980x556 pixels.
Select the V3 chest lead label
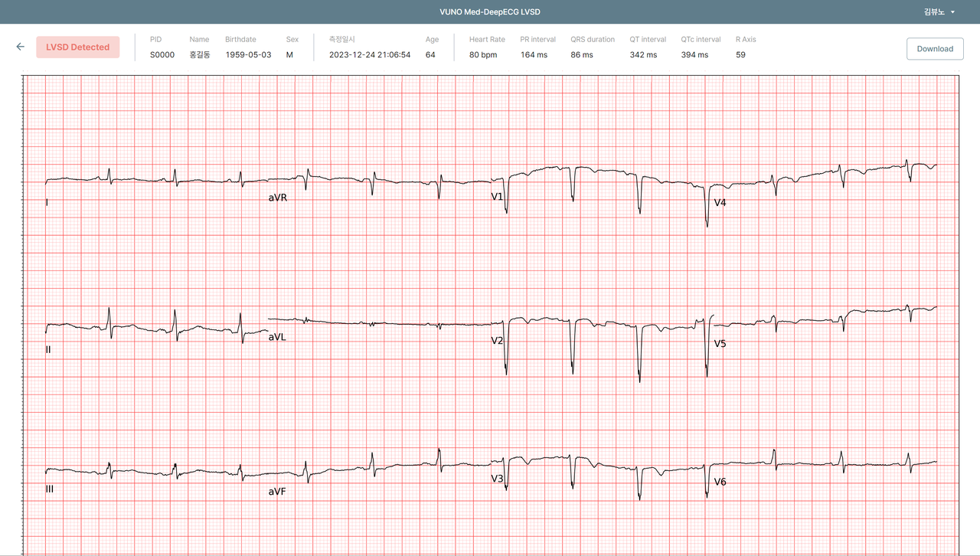[498, 477]
